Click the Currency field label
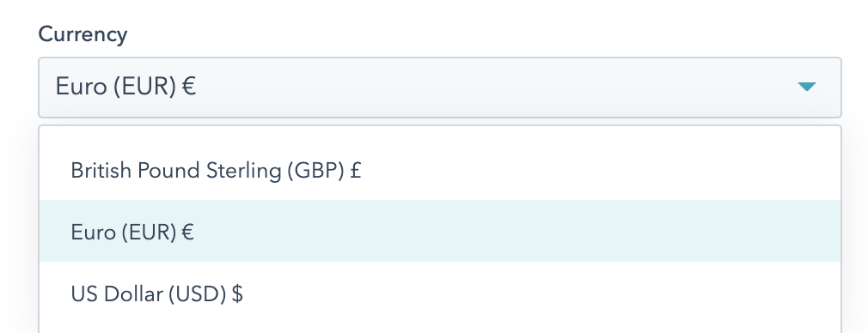Screen dimensions: 868x333 [x=83, y=35]
